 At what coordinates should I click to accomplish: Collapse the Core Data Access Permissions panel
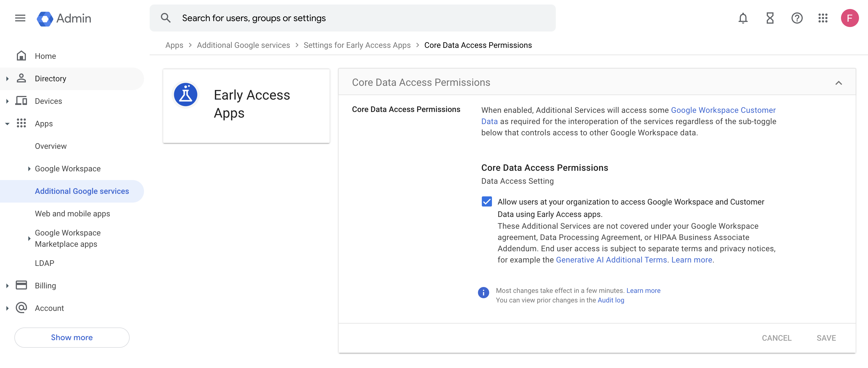[x=839, y=83]
